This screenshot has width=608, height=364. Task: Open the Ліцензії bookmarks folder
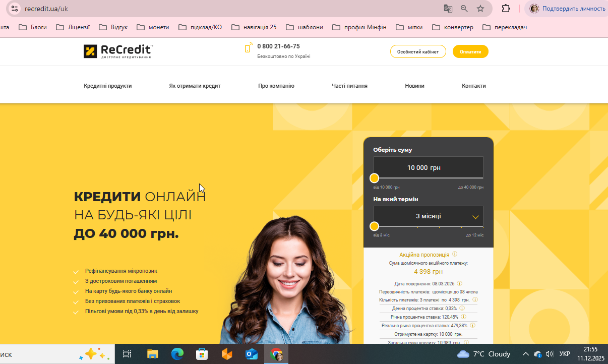tap(73, 27)
